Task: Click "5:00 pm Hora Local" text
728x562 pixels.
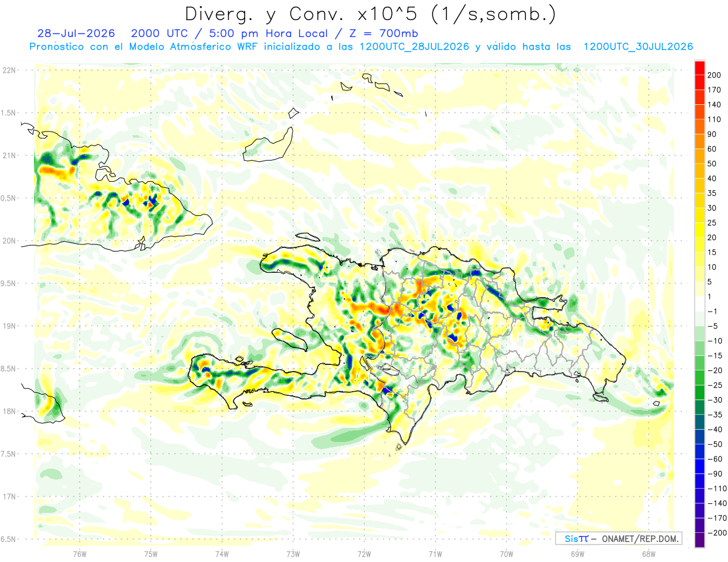Action: (x=272, y=33)
